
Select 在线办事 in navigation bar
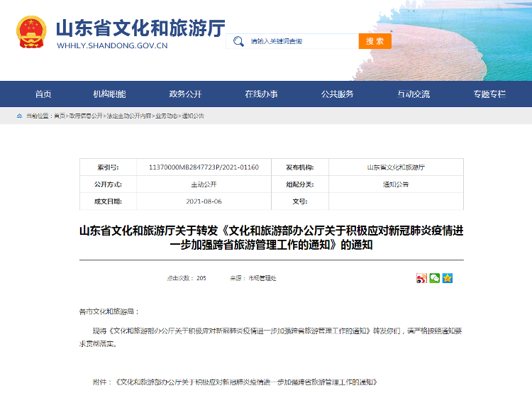[261, 94]
